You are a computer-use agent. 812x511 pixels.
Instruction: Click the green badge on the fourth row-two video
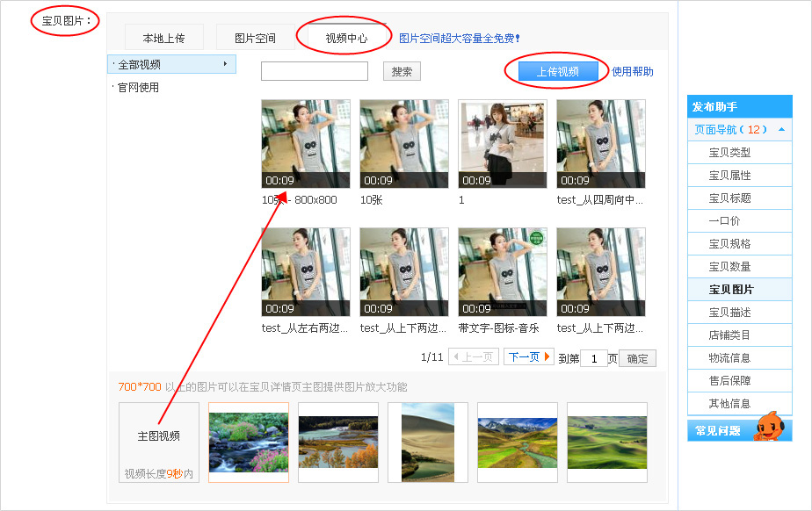536,240
